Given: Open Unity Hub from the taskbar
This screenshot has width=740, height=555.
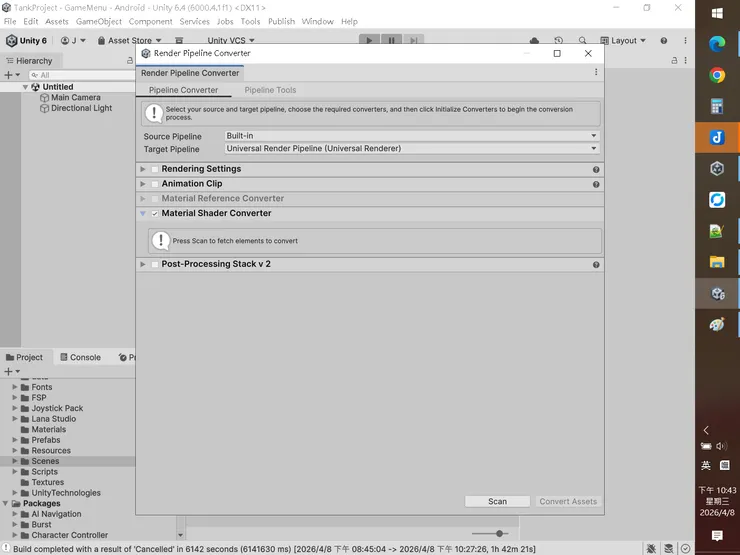Looking at the screenshot, I should (717, 168).
